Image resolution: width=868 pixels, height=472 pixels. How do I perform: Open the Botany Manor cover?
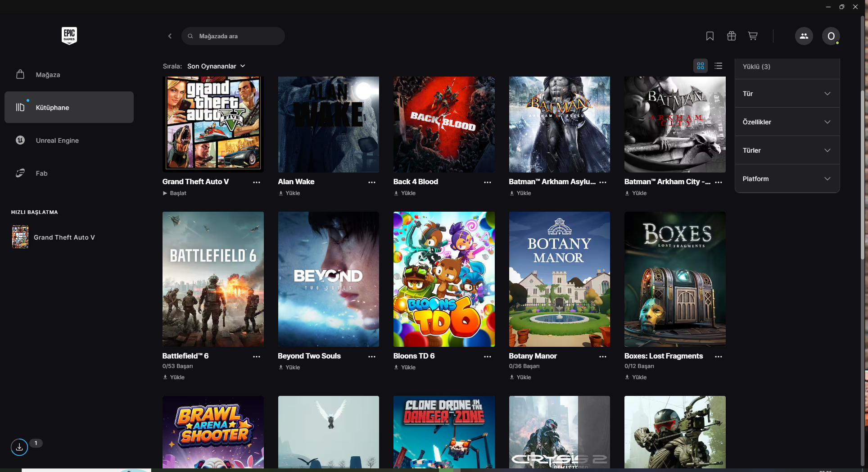pyautogui.click(x=560, y=279)
